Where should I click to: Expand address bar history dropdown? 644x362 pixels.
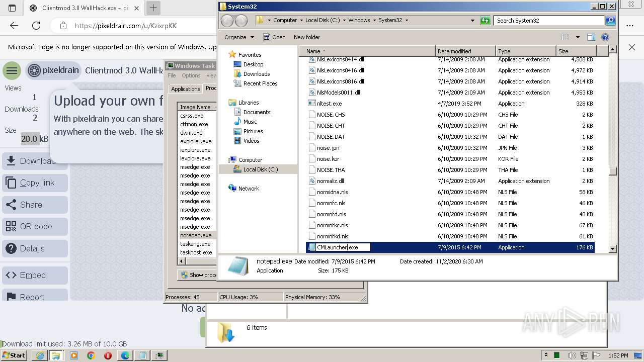472,21
